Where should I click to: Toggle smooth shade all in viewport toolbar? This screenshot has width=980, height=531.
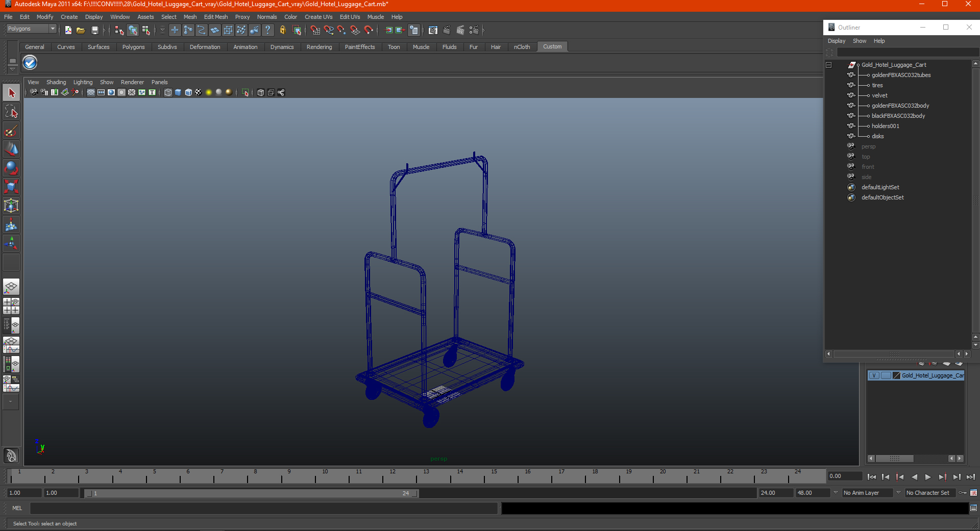pos(178,92)
